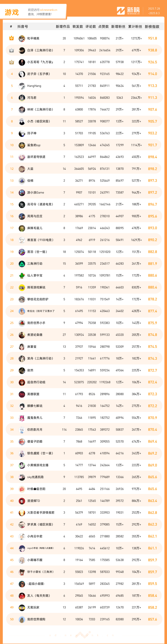
Task: Click the silver crown icon for rank two
Action: (x=11, y=50)
